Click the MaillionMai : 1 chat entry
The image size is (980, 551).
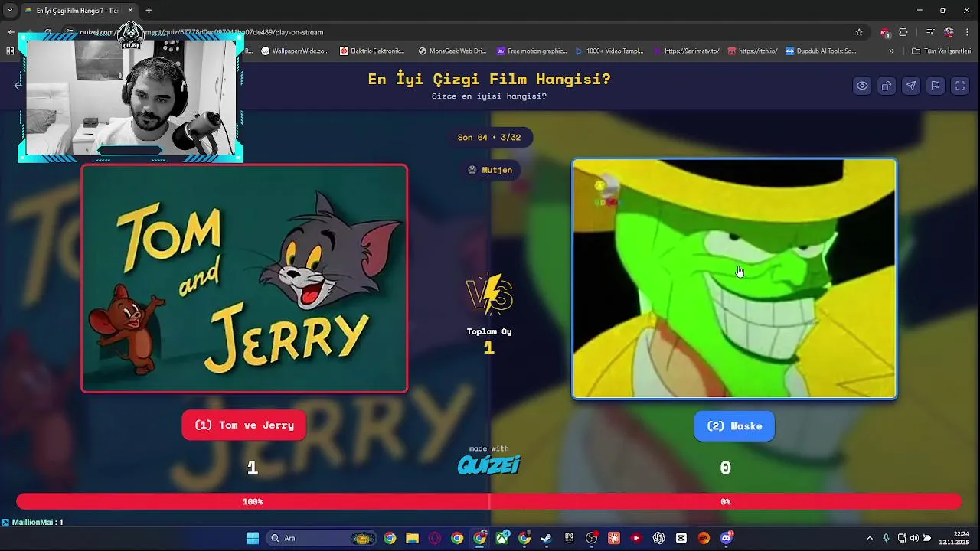37,522
